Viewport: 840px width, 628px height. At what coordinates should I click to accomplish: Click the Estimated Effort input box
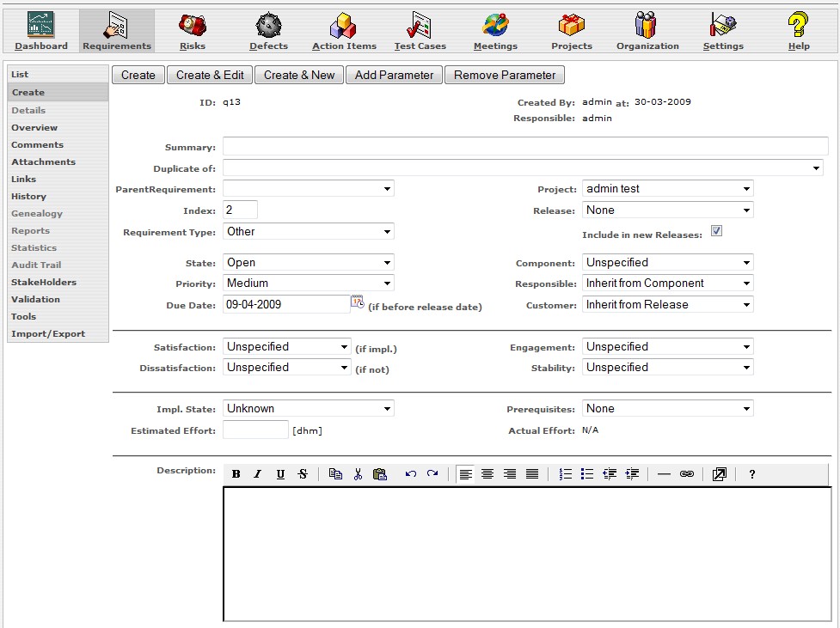pos(255,430)
